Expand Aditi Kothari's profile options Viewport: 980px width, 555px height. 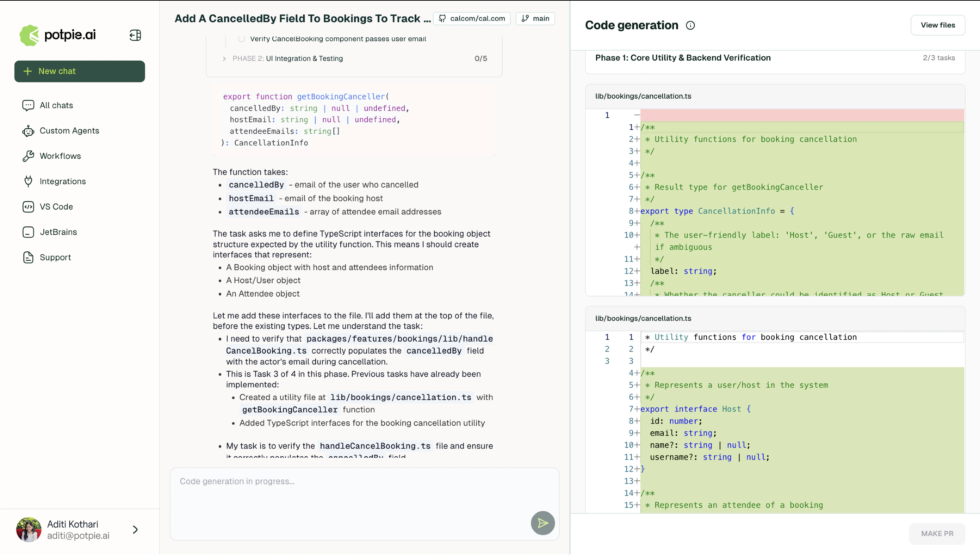pyautogui.click(x=135, y=529)
